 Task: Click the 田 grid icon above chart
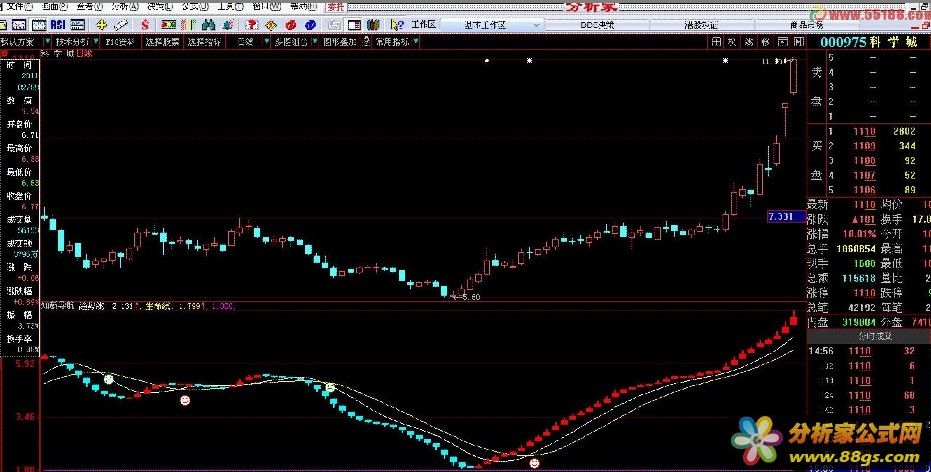[717, 42]
